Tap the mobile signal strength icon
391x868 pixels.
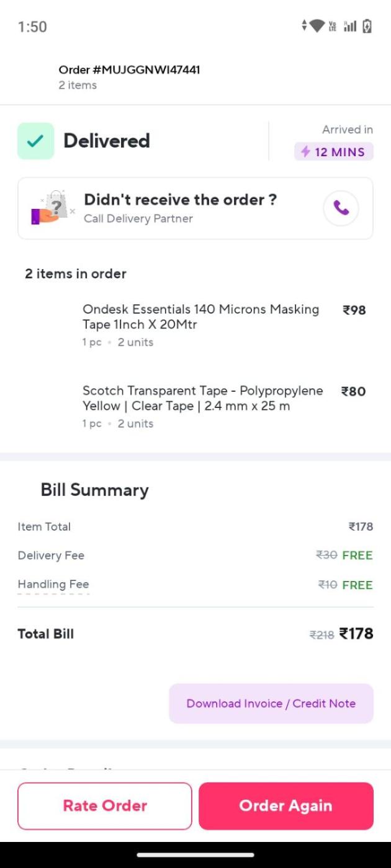(x=350, y=26)
